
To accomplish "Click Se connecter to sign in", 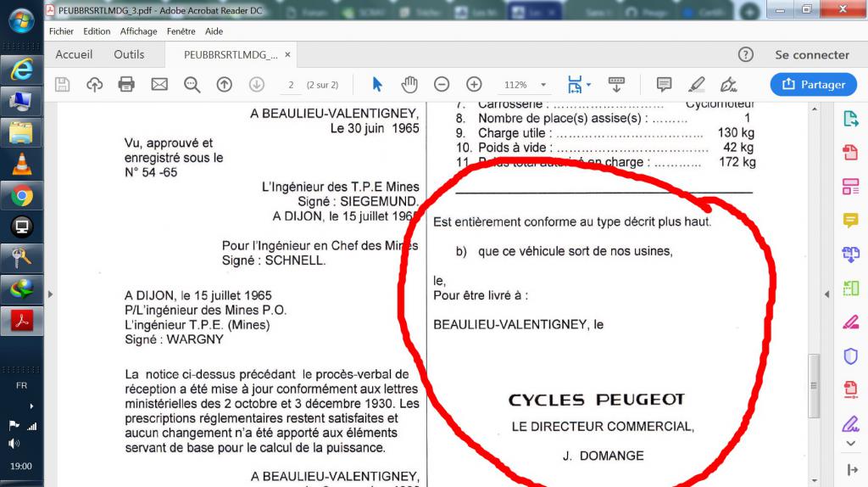I will (x=811, y=55).
